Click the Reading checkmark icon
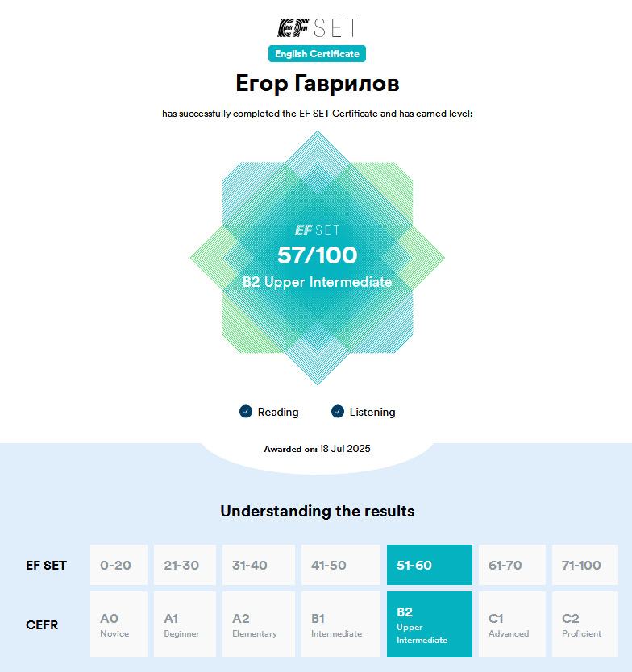This screenshot has width=632, height=672. click(246, 412)
